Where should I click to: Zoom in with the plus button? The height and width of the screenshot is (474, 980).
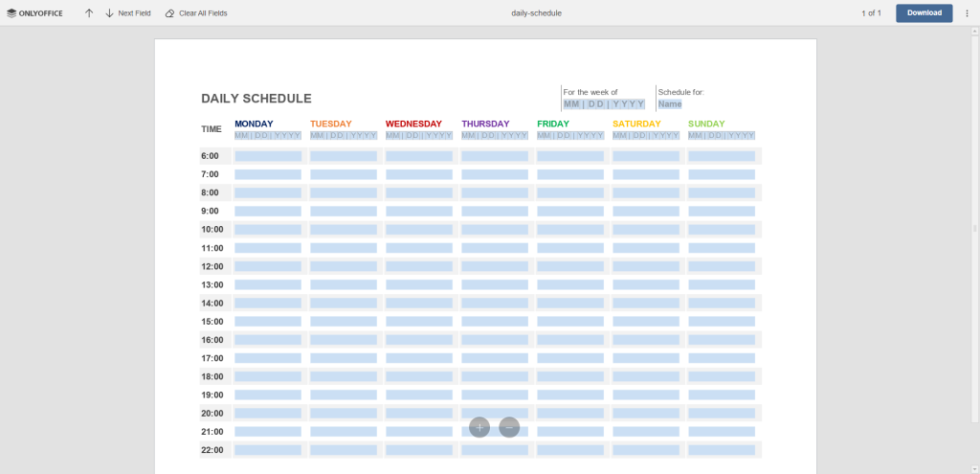tap(479, 427)
